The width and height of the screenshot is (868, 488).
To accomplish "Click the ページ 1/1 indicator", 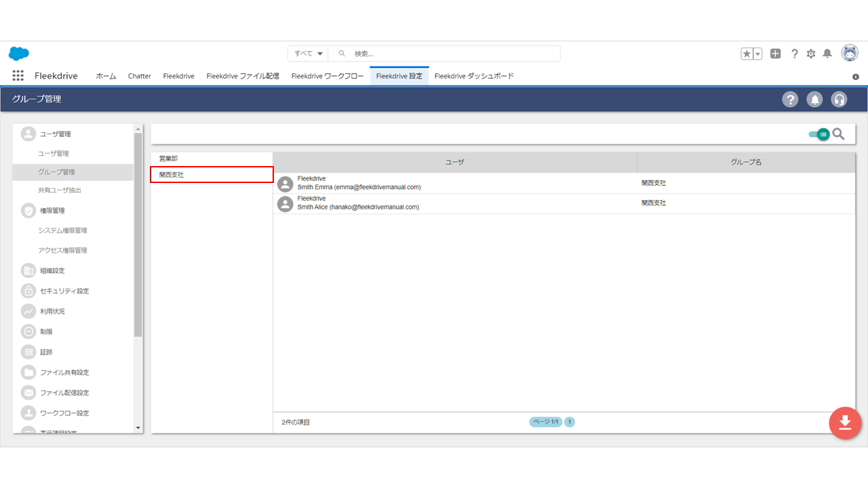I will click(x=545, y=422).
